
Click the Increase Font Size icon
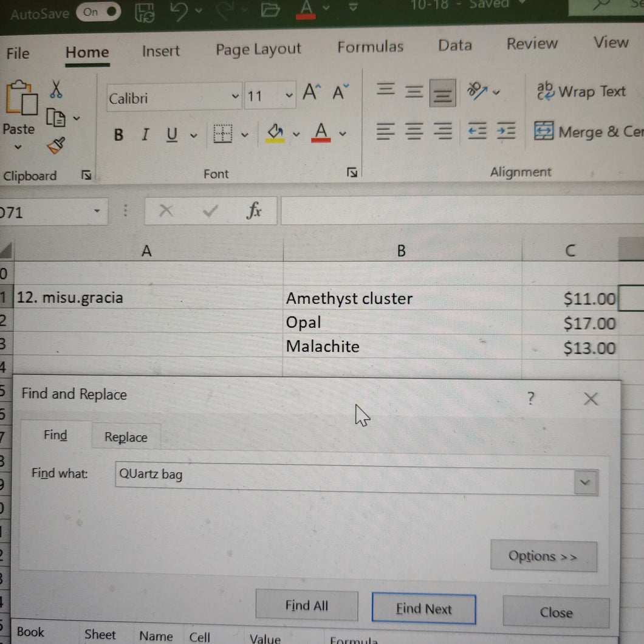tap(312, 92)
